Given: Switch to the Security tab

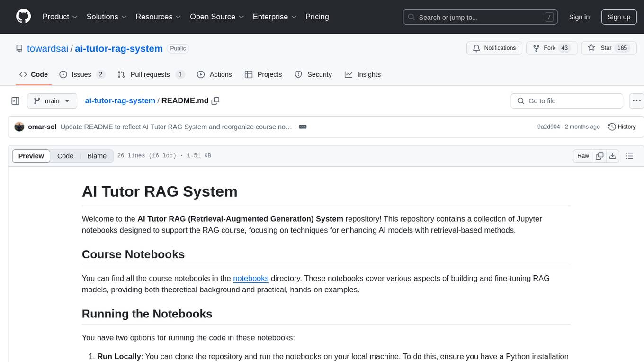Looking at the screenshot, I should (313, 74).
